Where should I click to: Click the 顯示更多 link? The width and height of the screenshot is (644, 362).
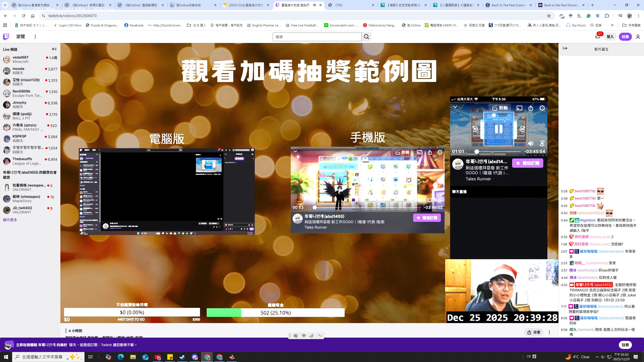(x=10, y=220)
